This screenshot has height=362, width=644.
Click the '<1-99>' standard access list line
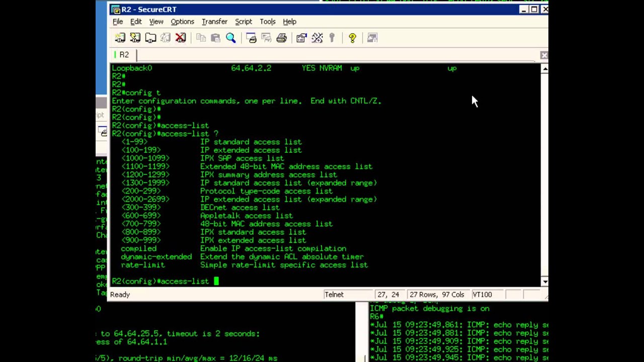[211, 142]
